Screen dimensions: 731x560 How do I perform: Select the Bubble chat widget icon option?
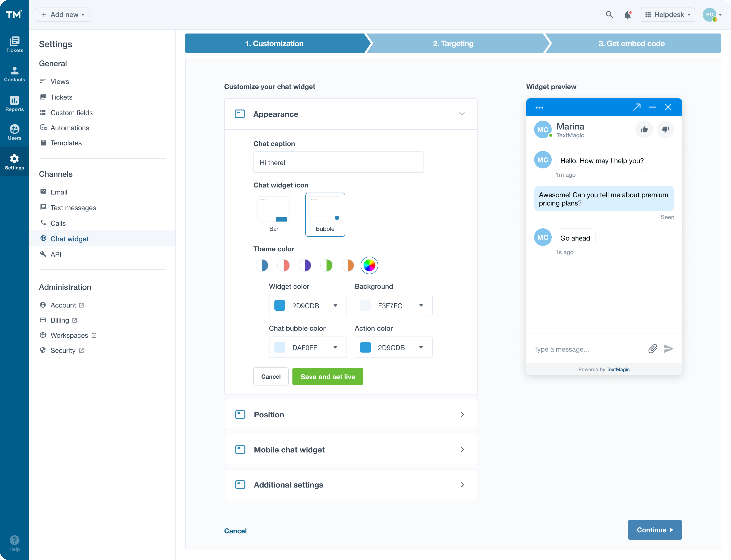pos(325,214)
